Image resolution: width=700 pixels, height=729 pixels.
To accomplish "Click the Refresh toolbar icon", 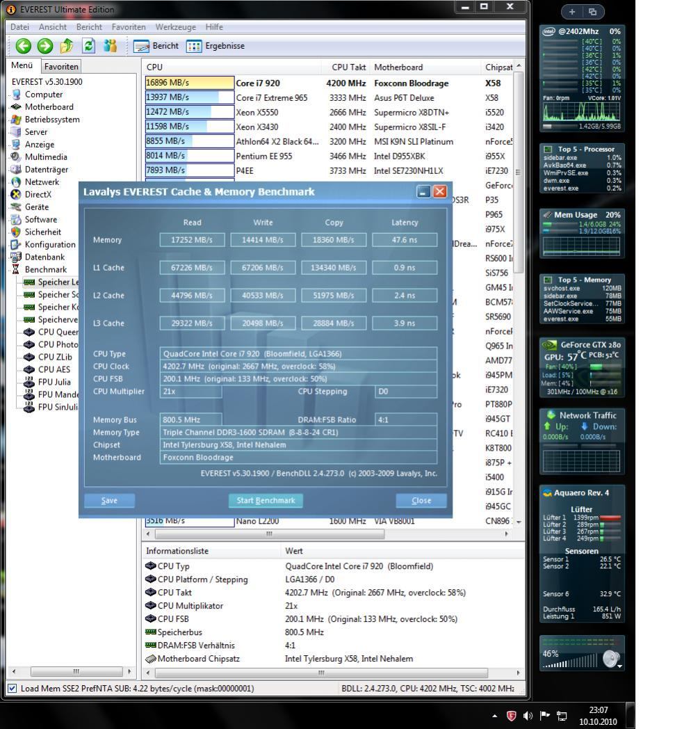I will pos(88,46).
